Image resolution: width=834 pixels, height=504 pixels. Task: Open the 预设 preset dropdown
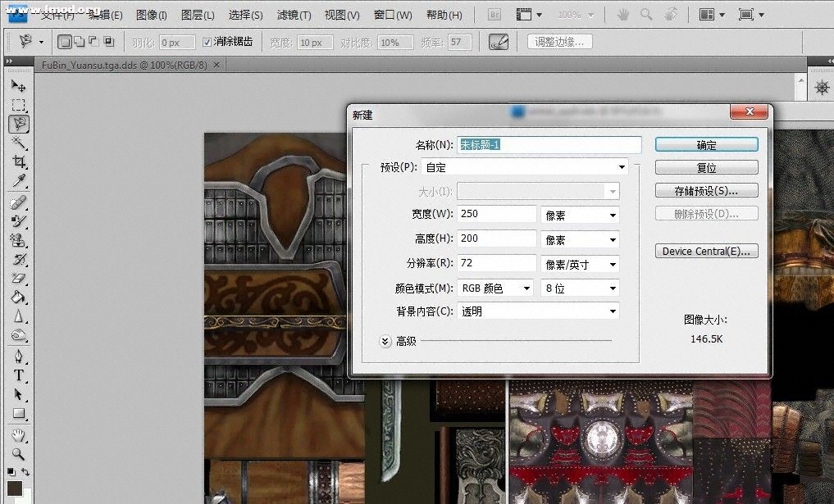coord(525,167)
